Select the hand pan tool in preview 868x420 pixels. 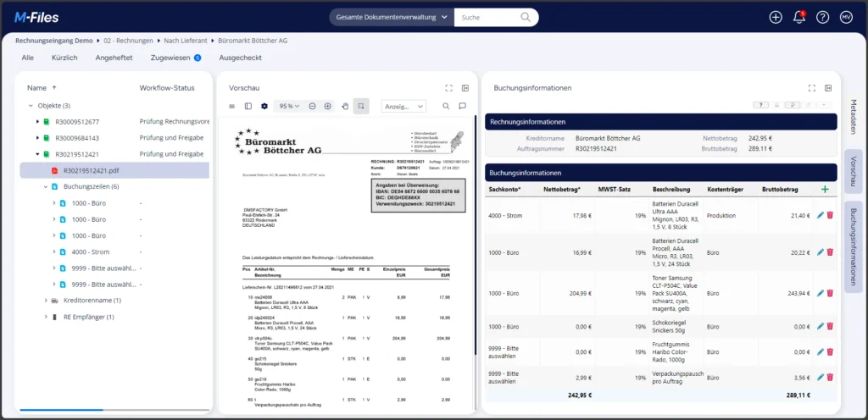tap(345, 106)
